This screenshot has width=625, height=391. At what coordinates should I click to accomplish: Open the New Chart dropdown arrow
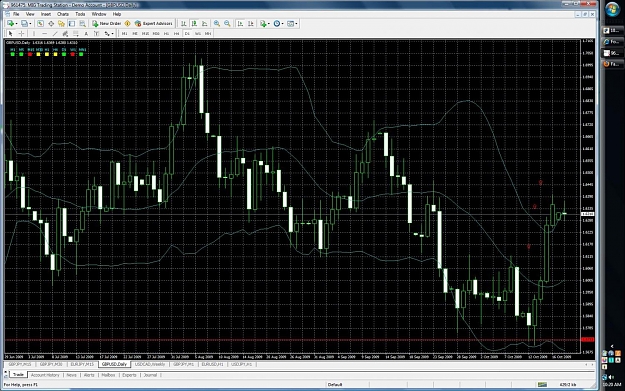click(x=16, y=24)
